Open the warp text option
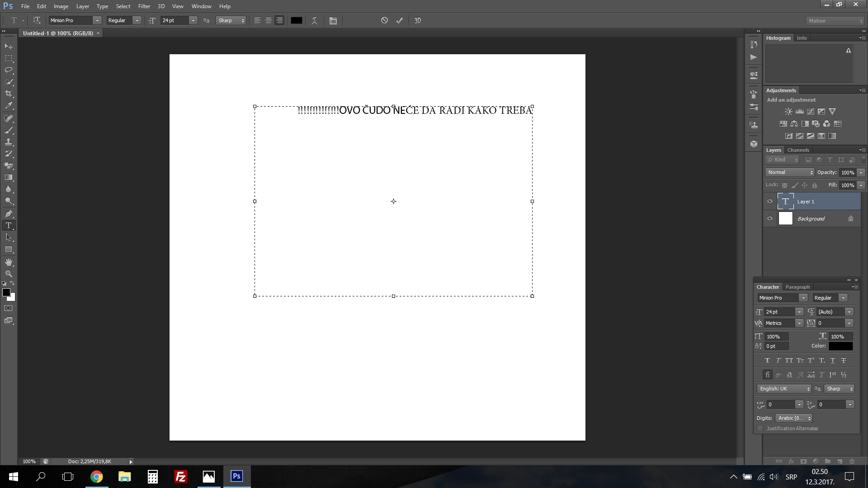 coord(314,20)
